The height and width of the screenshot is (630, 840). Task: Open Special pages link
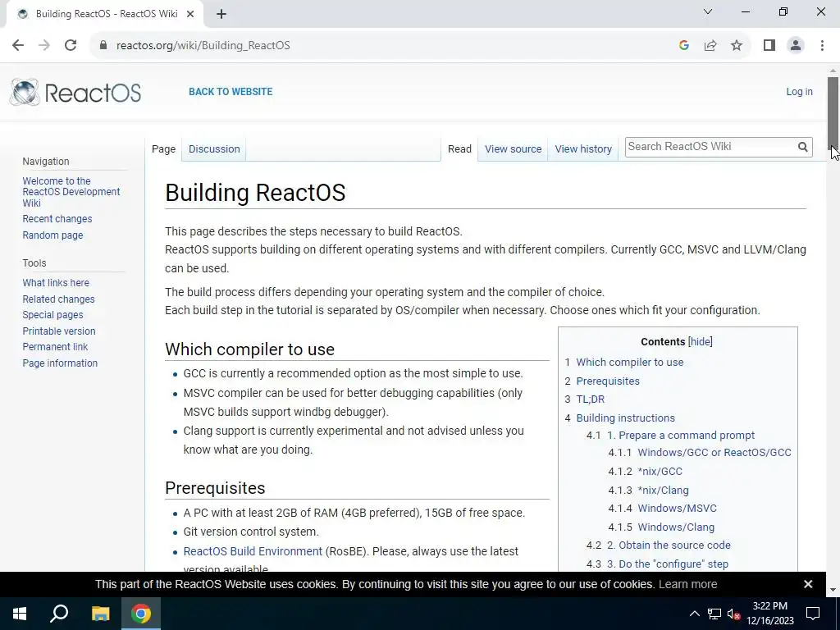(52, 315)
